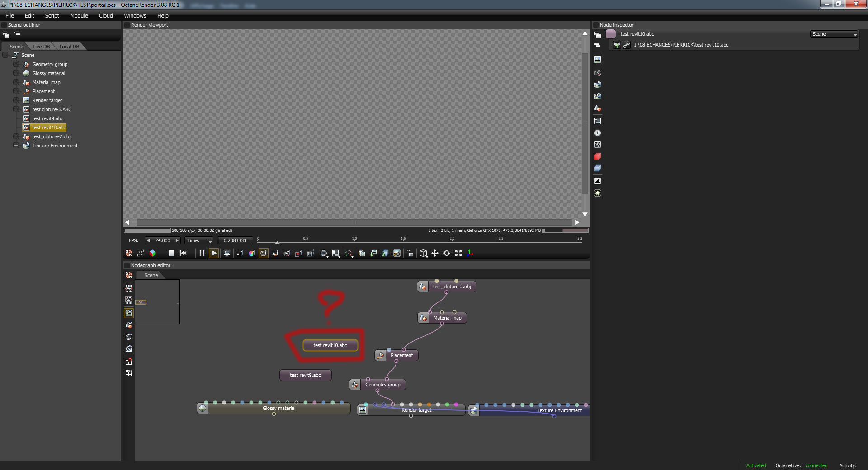
Task: Toggle the viewport lock icon
Action: 410,253
